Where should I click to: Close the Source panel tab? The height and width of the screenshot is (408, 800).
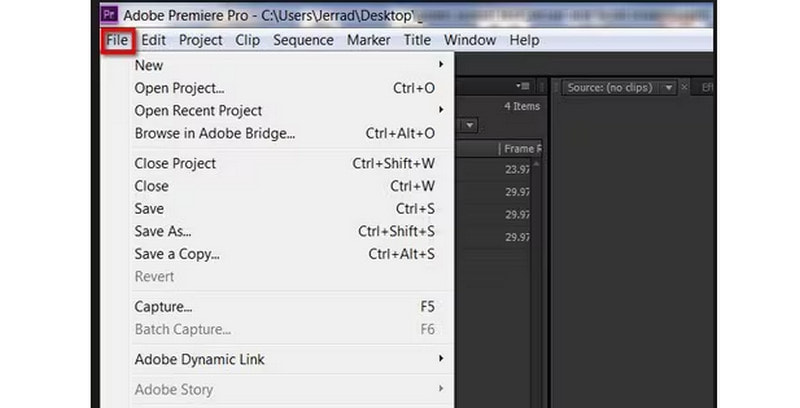pyautogui.click(x=685, y=87)
